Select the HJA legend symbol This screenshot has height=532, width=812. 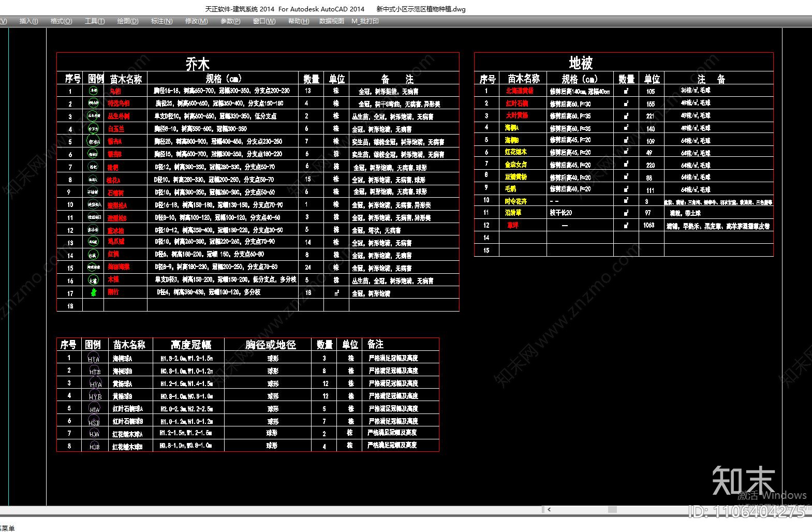click(x=94, y=433)
